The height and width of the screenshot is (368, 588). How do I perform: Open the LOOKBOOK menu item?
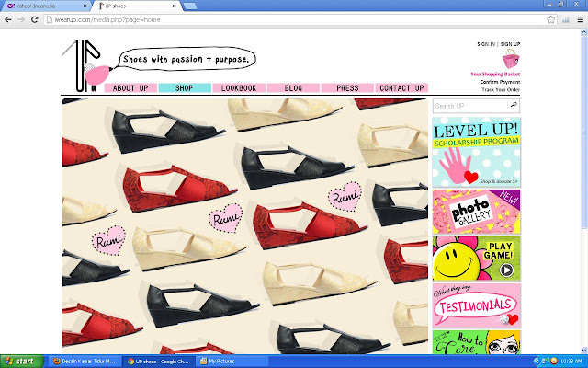click(x=239, y=88)
